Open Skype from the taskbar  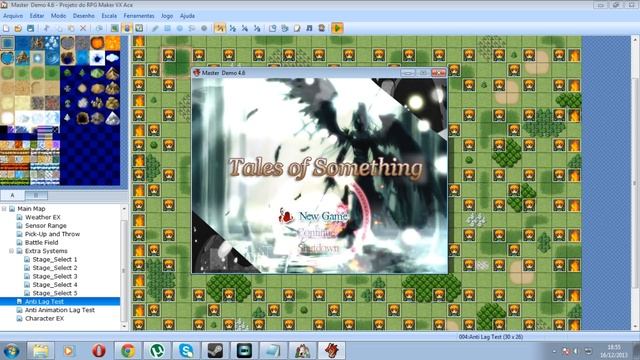186,351
